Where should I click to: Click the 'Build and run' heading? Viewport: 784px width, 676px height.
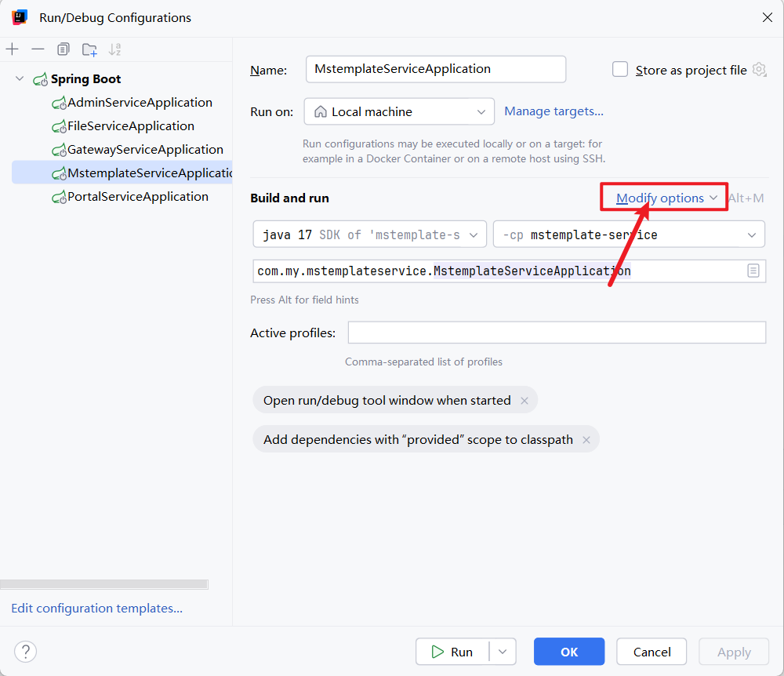(x=289, y=198)
